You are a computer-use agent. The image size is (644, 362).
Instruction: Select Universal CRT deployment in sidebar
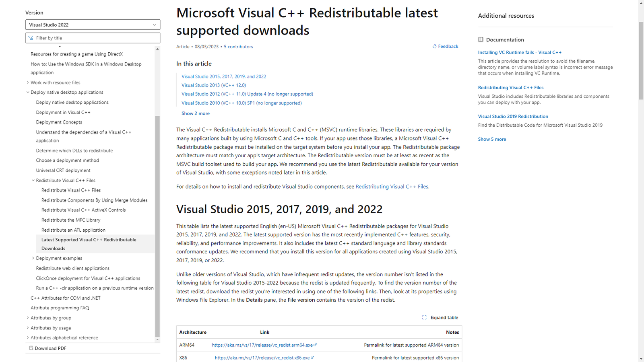coord(63,171)
